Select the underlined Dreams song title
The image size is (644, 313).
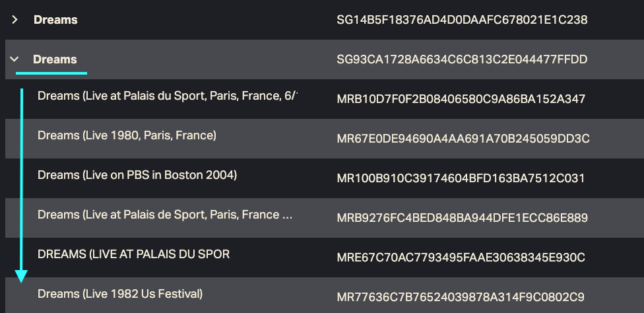[x=55, y=59]
